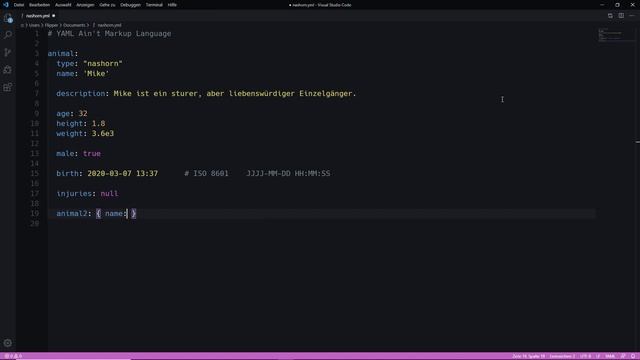This screenshot has width=640, height=360.
Task: Open the Manage settings gear
Action: pos(8,343)
